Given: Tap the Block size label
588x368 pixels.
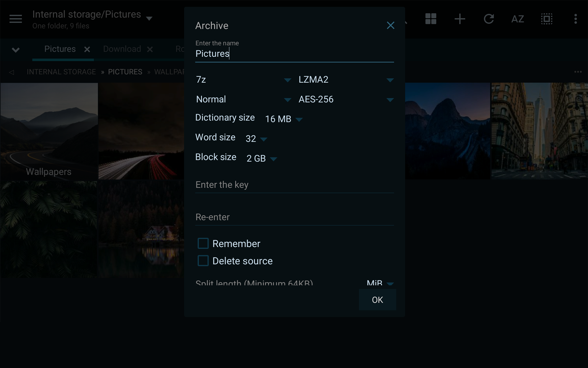Looking at the screenshot, I should [216, 157].
